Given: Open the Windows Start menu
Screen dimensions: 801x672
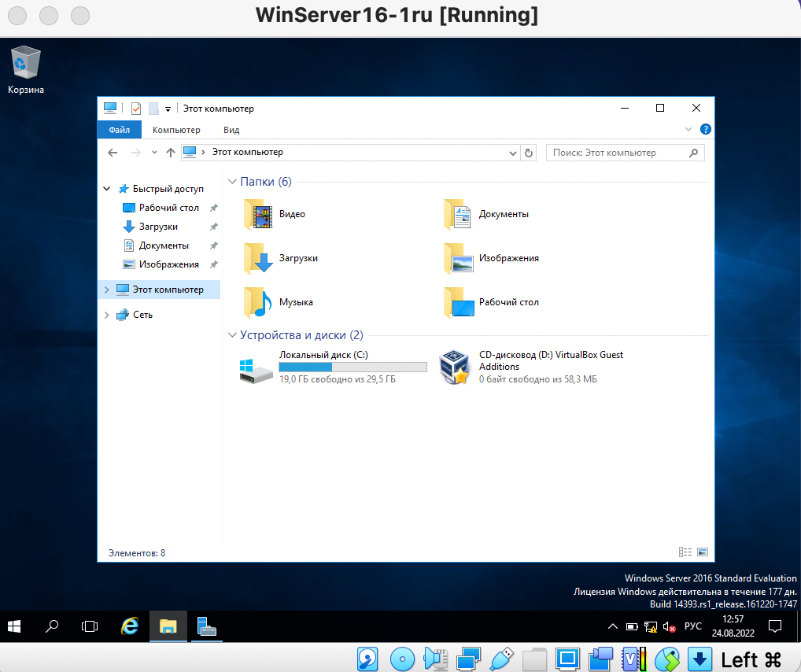Looking at the screenshot, I should 14,626.
